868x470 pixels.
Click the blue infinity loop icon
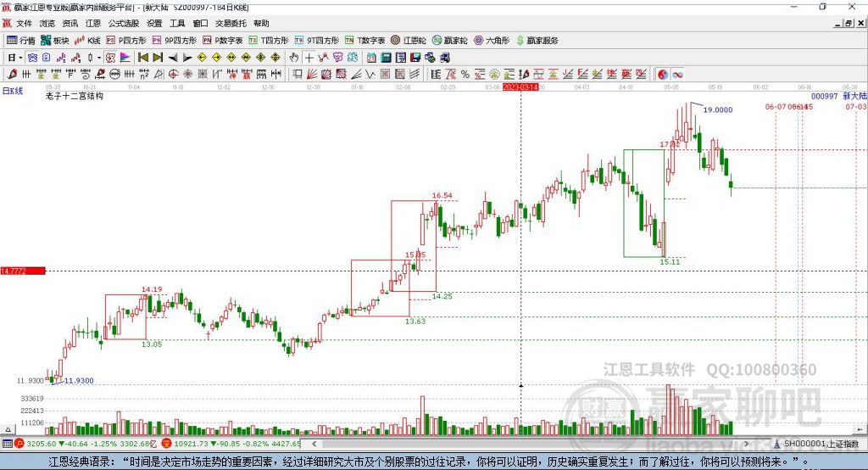coord(677,75)
